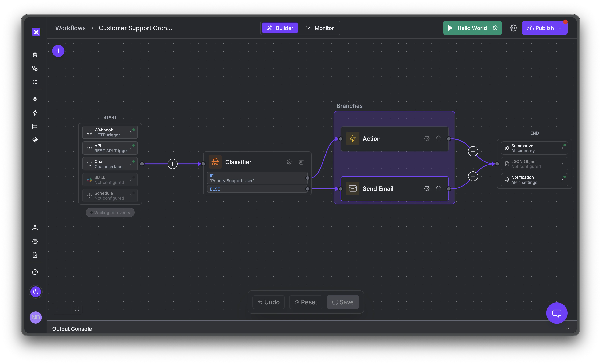This screenshot has width=601, height=364.
Task: Expand the Summarizer AI summary node
Action: pos(563,148)
